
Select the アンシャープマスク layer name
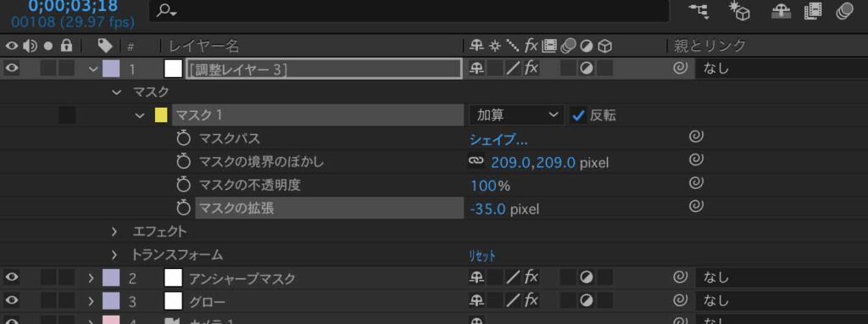[242, 278]
